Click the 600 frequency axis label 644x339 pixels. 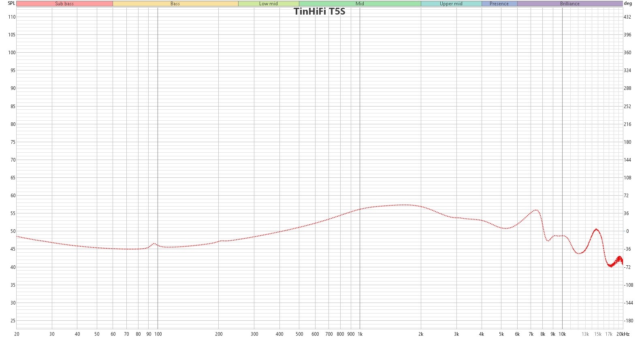click(315, 334)
